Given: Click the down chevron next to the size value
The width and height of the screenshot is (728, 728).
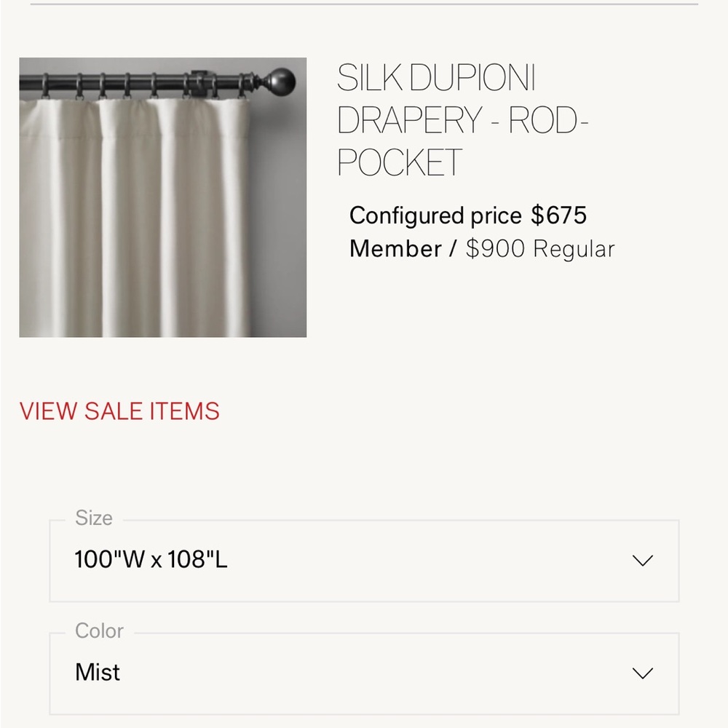Looking at the screenshot, I should (641, 561).
